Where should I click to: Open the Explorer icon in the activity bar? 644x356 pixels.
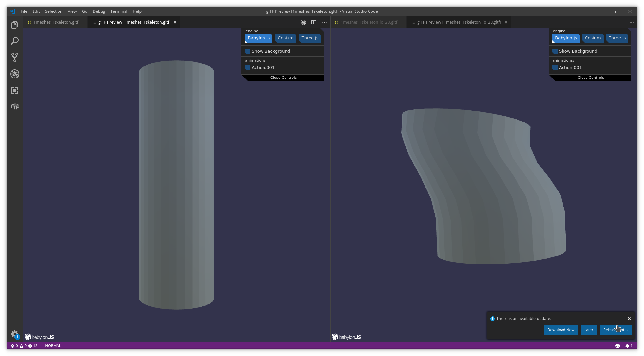click(14, 25)
